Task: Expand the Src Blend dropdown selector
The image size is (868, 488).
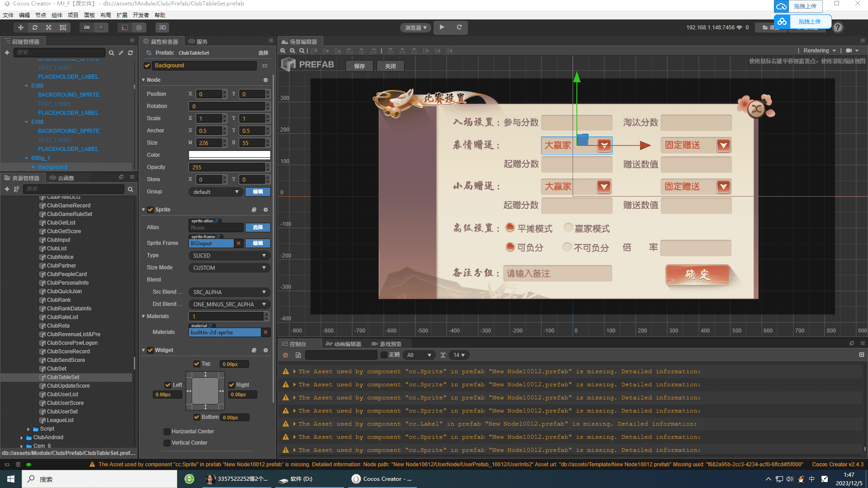Action: point(264,291)
